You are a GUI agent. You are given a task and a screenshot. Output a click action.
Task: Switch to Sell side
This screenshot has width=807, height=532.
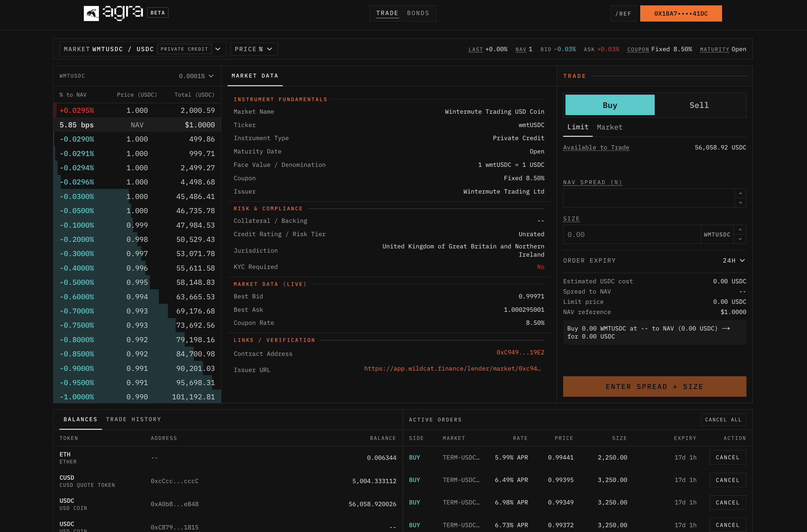pos(699,105)
